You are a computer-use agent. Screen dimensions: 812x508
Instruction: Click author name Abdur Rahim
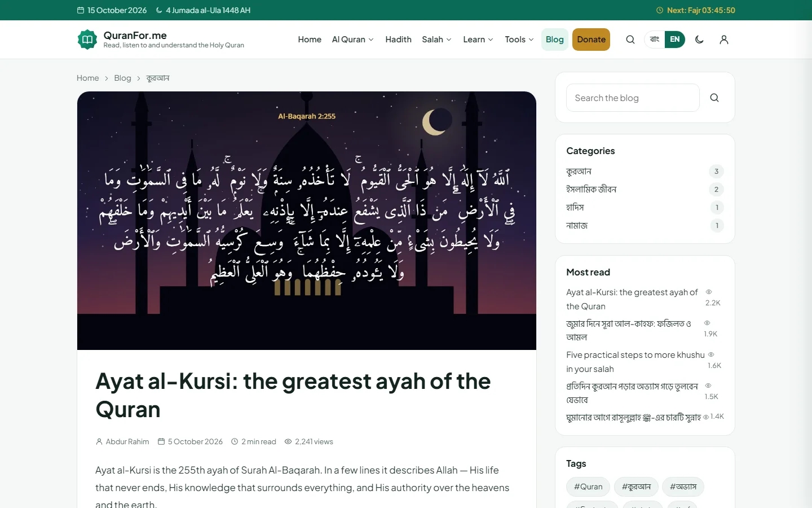127,441
